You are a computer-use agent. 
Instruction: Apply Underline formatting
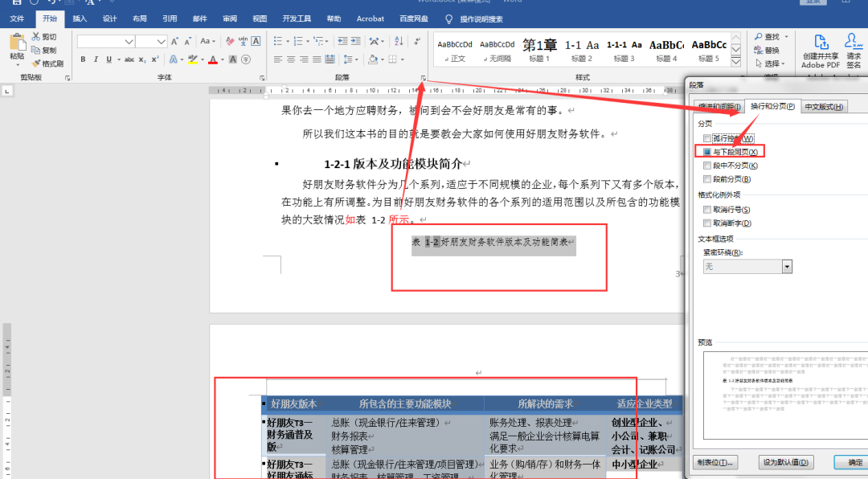pyautogui.click(x=108, y=59)
